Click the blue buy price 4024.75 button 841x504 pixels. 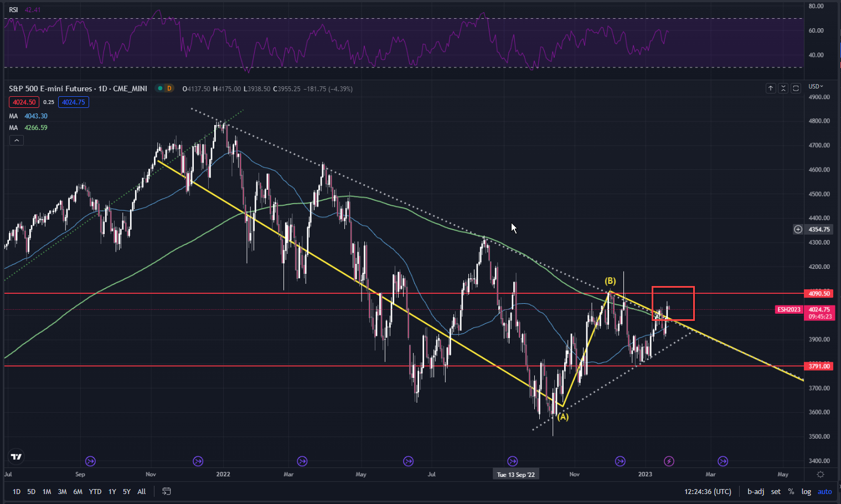(73, 102)
